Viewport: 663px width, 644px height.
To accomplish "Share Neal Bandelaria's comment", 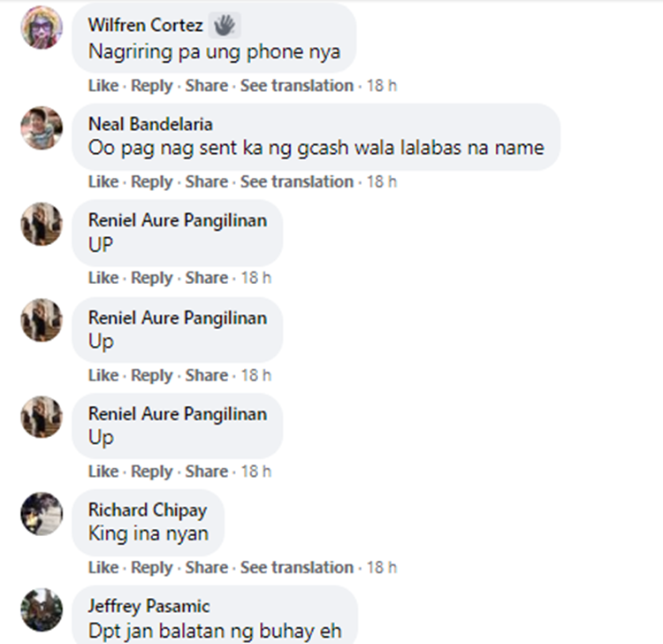I will coord(207,181).
